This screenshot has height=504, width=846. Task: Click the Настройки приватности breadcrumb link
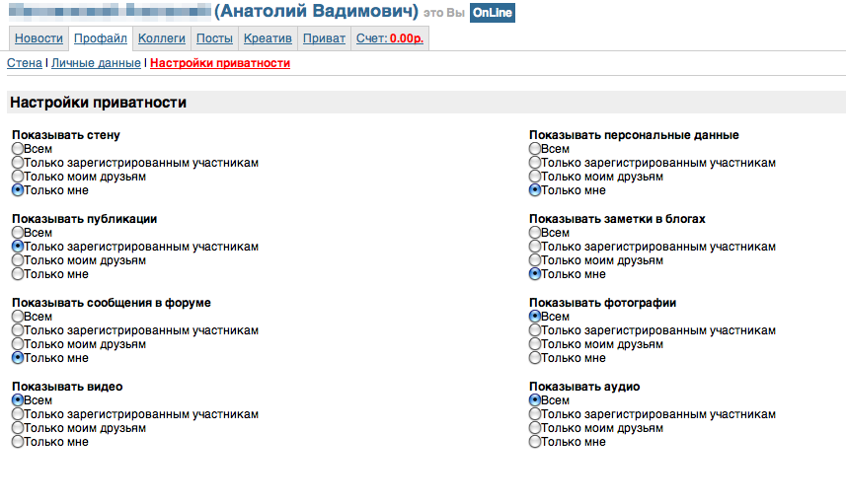coord(220,63)
